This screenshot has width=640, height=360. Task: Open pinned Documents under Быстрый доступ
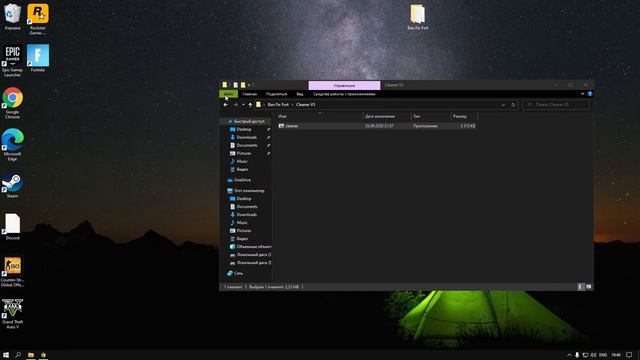[x=247, y=146]
